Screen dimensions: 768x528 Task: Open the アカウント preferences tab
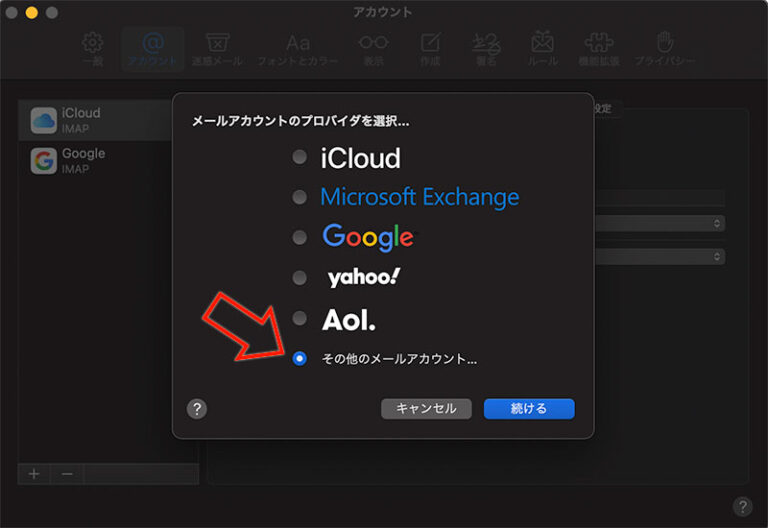152,49
